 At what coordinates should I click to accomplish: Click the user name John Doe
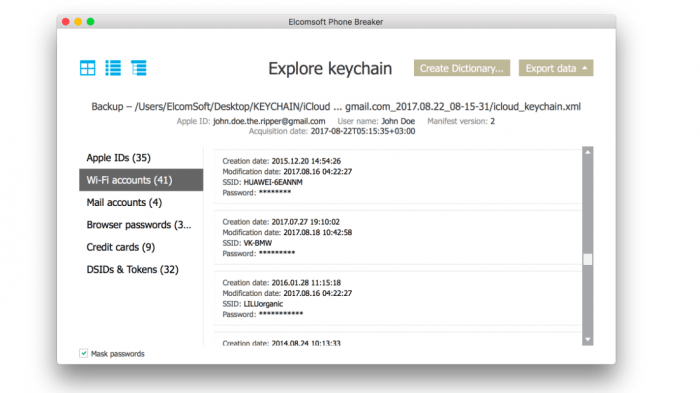pos(398,121)
